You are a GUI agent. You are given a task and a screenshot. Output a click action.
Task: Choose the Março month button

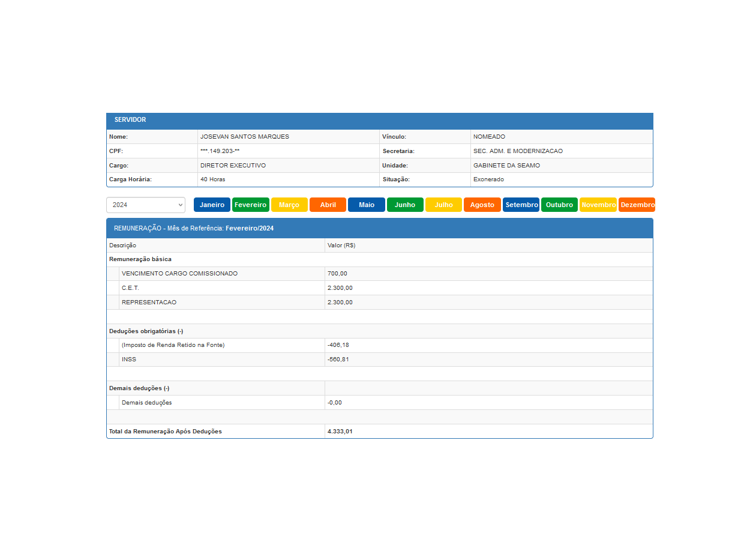(x=289, y=205)
